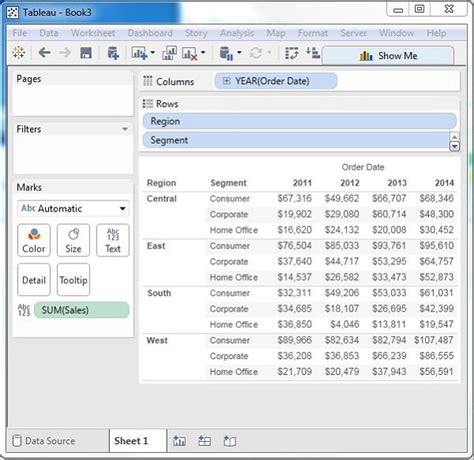Open the Data menu
This screenshot has height=460, width=474.
[x=49, y=33]
